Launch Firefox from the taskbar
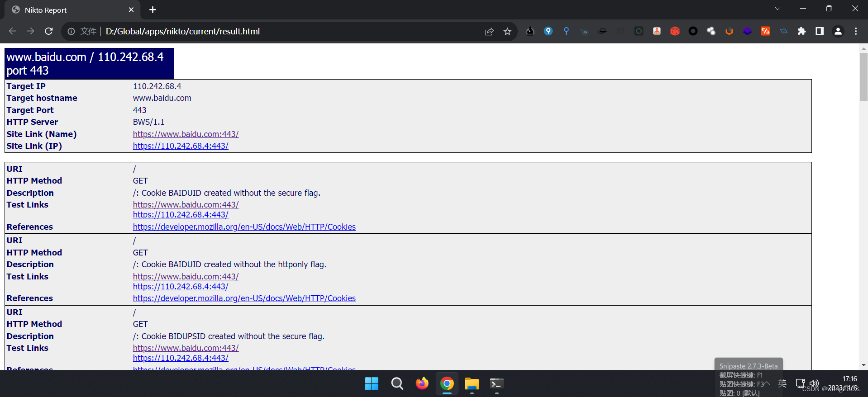Screen dimensions: 868x397 pyautogui.click(x=422, y=383)
